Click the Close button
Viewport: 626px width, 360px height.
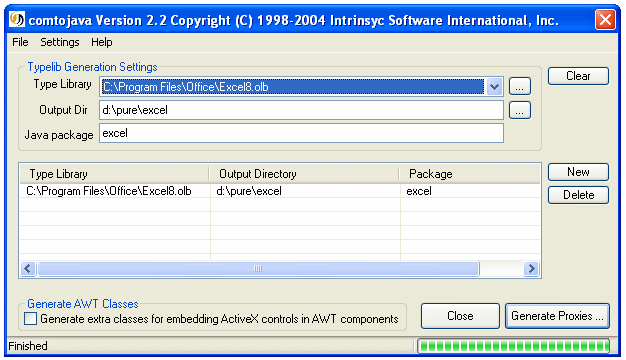[x=460, y=316]
